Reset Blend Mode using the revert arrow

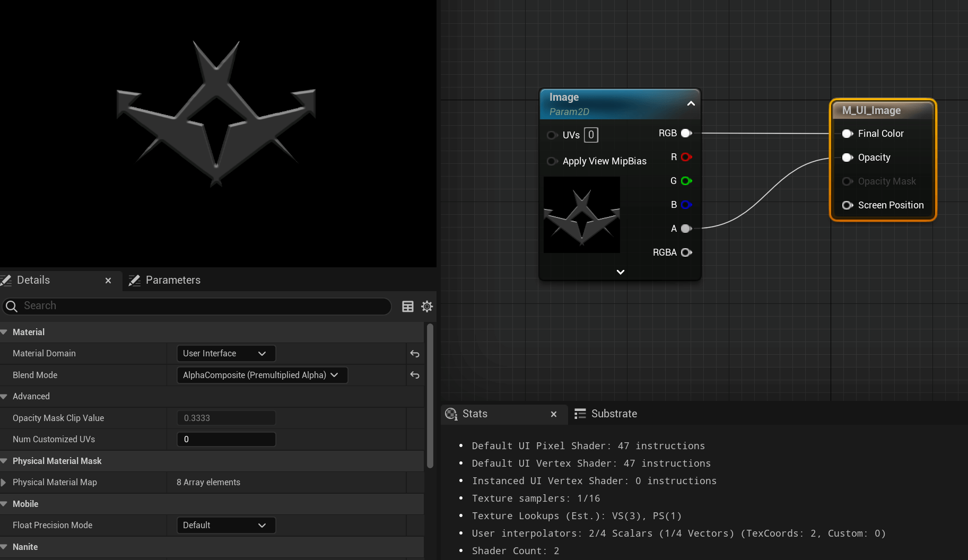point(414,375)
